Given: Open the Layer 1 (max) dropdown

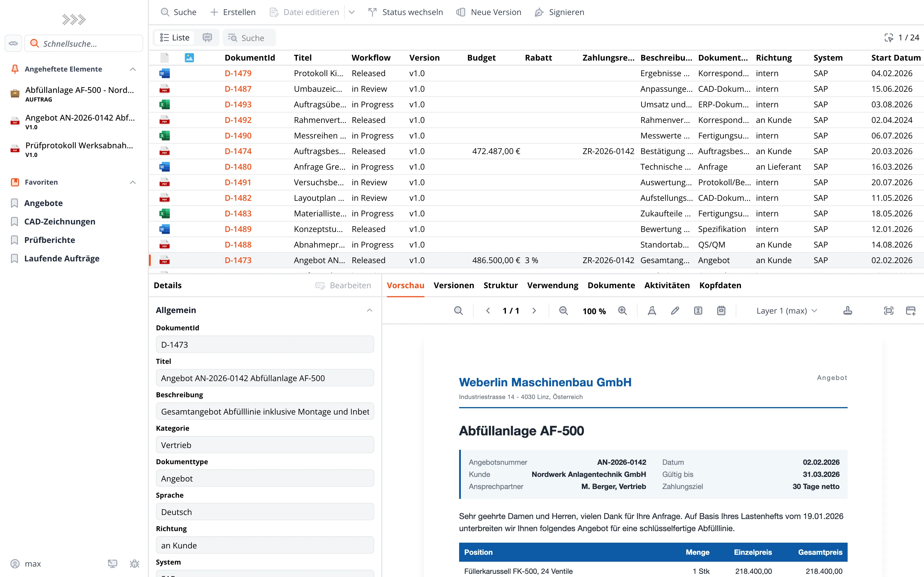Looking at the screenshot, I should click(787, 311).
